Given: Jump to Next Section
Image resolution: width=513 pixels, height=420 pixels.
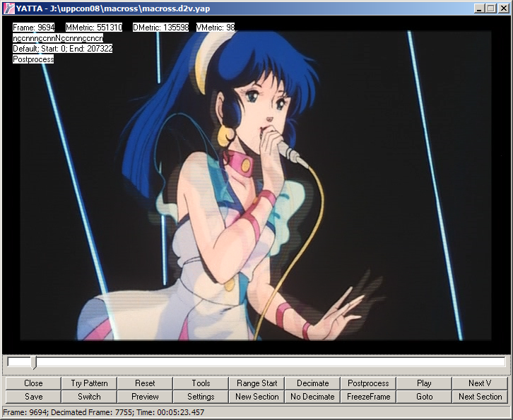Looking at the screenshot, I should [x=480, y=397].
